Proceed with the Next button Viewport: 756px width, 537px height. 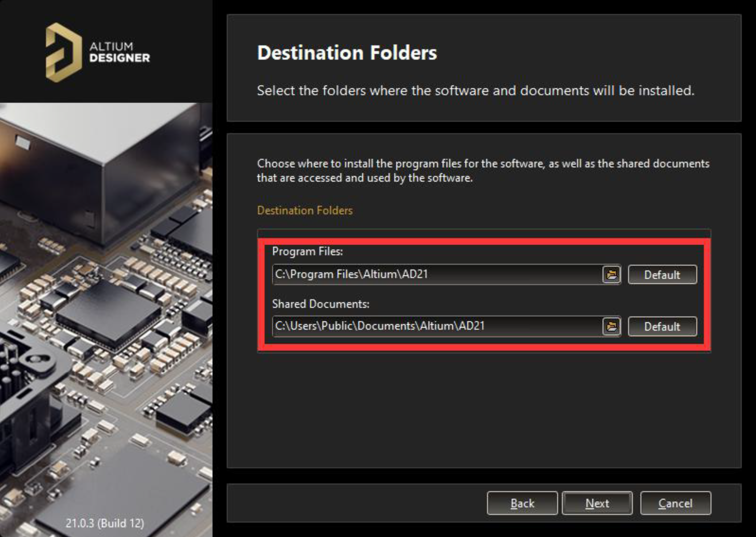click(597, 503)
